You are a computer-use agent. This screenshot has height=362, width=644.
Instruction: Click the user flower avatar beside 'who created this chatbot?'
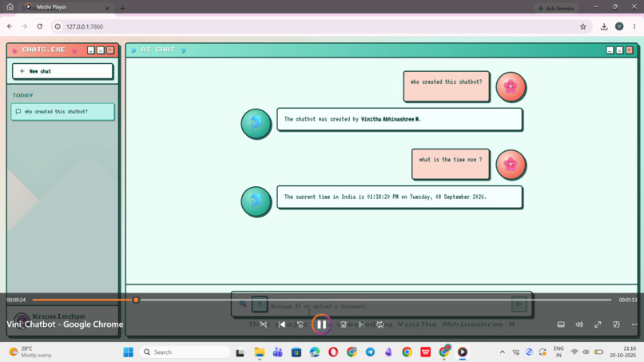coord(511,86)
